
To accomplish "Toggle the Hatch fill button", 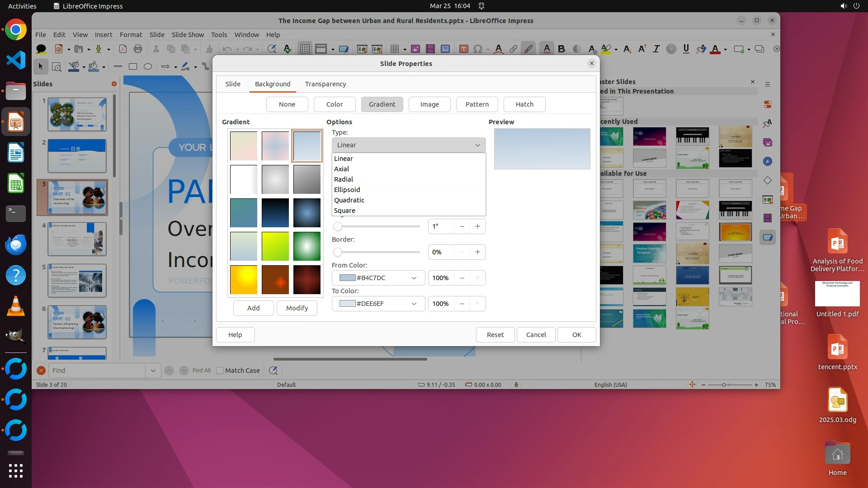I will (x=524, y=104).
